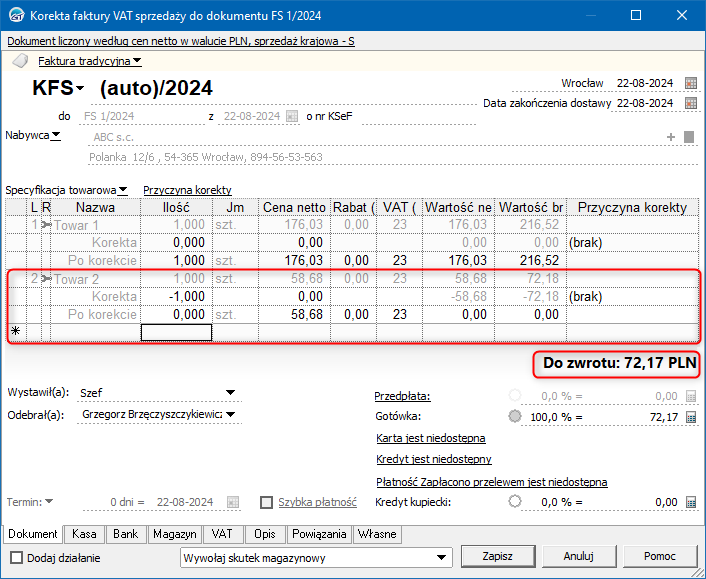Tick the Dodaj działanie checkbox
The width and height of the screenshot is (706, 579).
point(17,558)
